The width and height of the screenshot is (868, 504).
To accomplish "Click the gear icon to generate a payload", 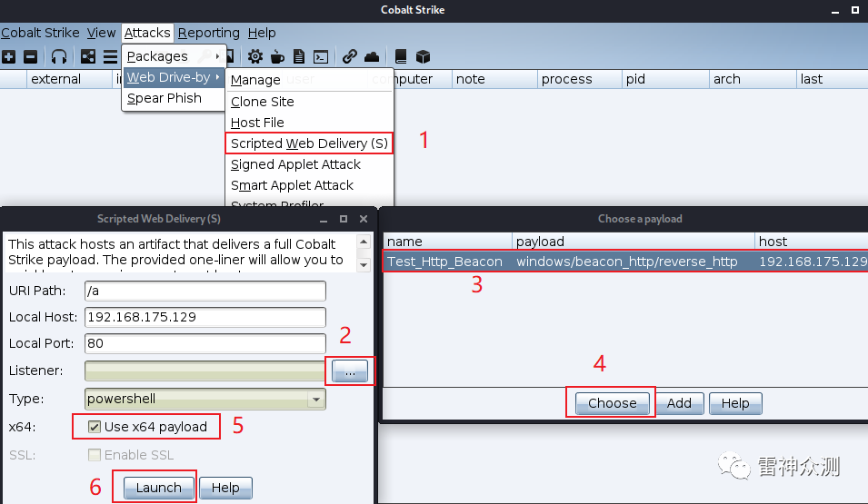I will click(255, 56).
